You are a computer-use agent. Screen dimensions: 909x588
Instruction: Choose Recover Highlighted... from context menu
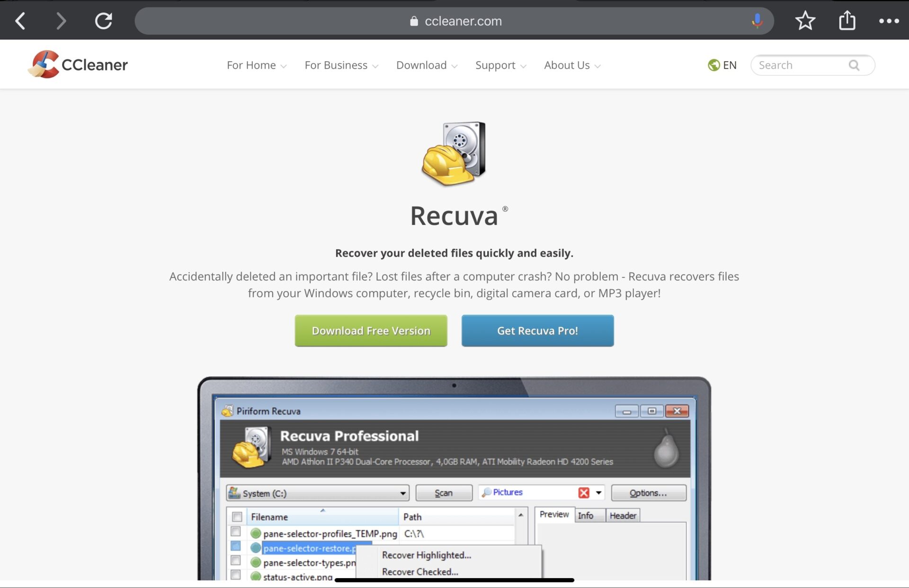pos(427,555)
